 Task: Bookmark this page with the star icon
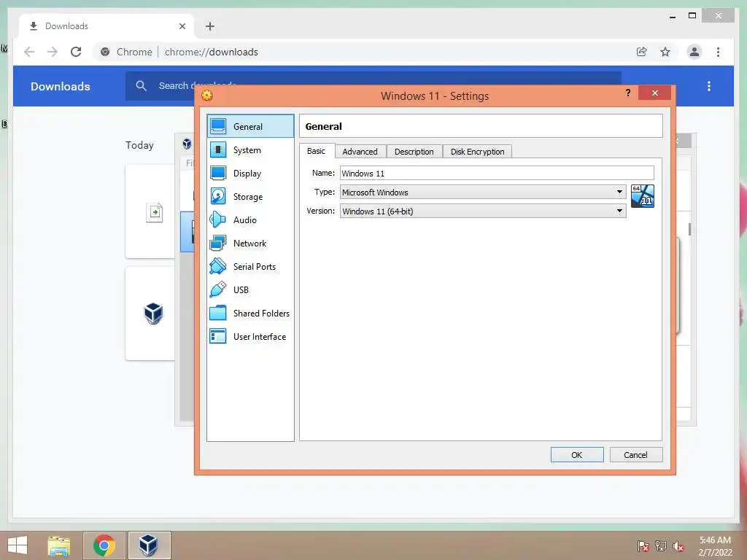click(x=665, y=52)
